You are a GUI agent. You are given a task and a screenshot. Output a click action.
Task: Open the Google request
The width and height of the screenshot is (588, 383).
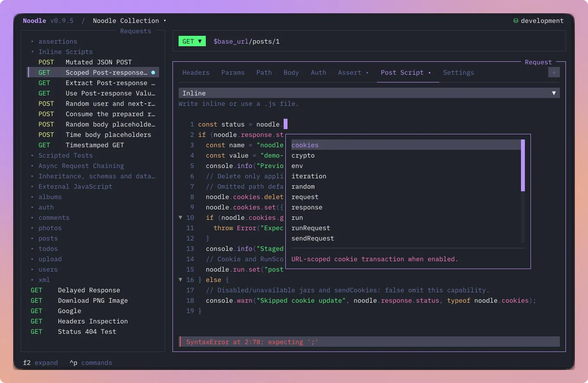click(93, 311)
